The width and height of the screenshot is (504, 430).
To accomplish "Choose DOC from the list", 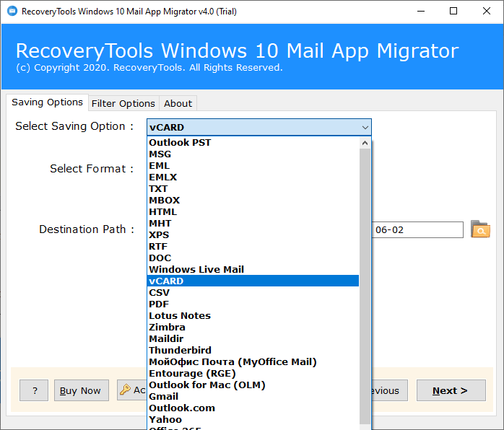I will pos(253,258).
